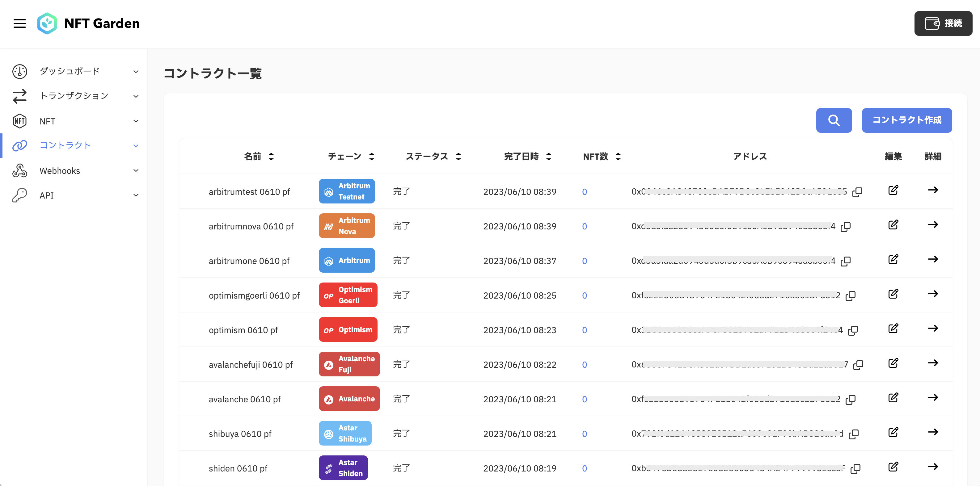Sort table by チェーン column

pyautogui.click(x=371, y=157)
